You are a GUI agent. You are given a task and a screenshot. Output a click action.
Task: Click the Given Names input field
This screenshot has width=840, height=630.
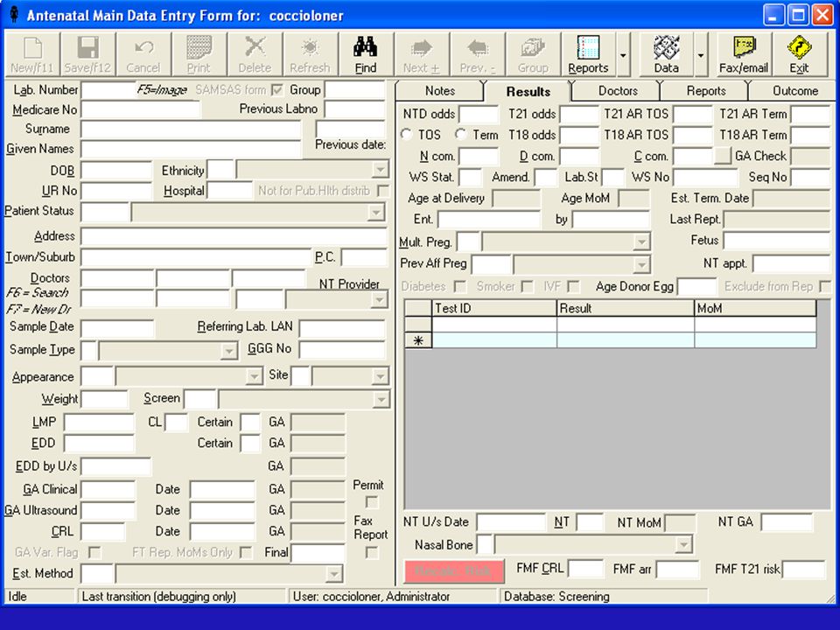191,149
